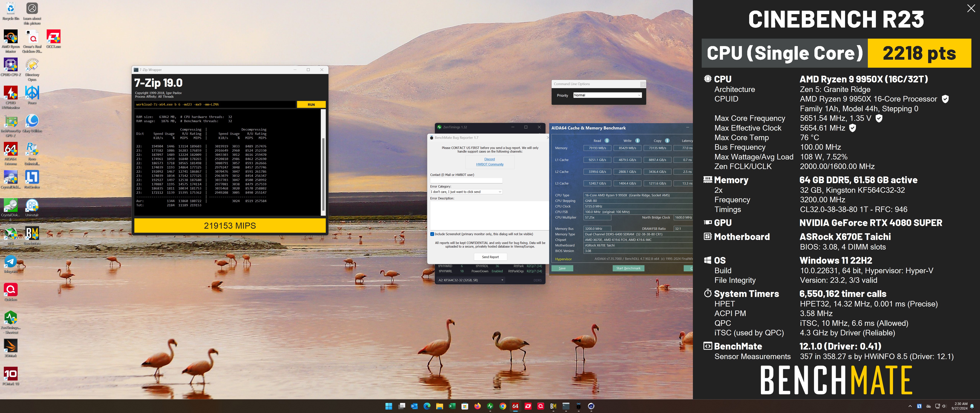Click Save button in AIDA64 benchmark
980x413 pixels.
point(562,268)
